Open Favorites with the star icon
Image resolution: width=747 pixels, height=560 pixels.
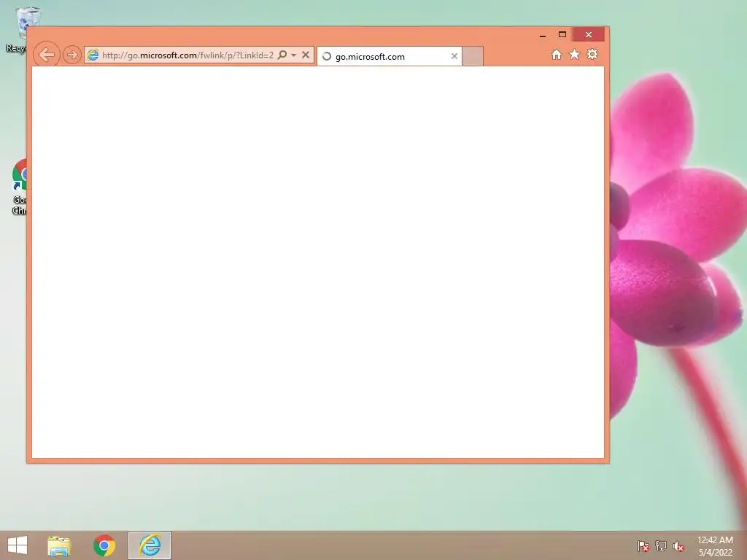tap(575, 54)
